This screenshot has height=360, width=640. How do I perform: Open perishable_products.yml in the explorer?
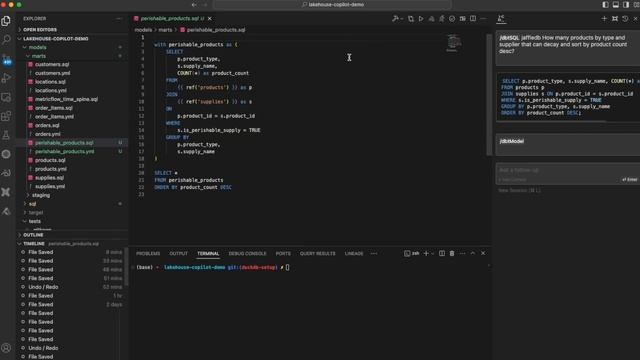pos(64,151)
